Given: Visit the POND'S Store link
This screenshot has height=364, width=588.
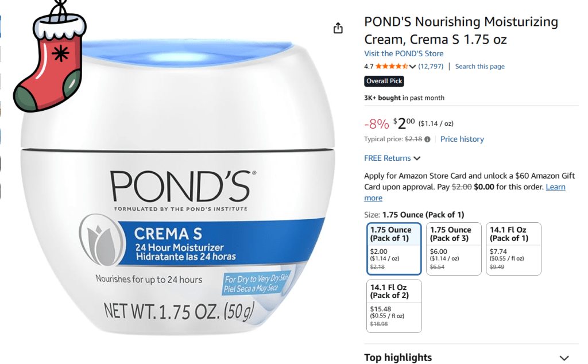Looking at the screenshot, I should [x=404, y=53].
